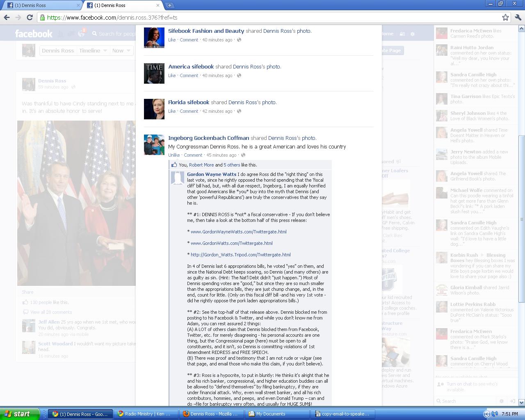Image resolution: width=525 pixels, height=420 pixels.
Task: Open the Sifebook Fashion and Beauty page link
Action: pos(206,31)
